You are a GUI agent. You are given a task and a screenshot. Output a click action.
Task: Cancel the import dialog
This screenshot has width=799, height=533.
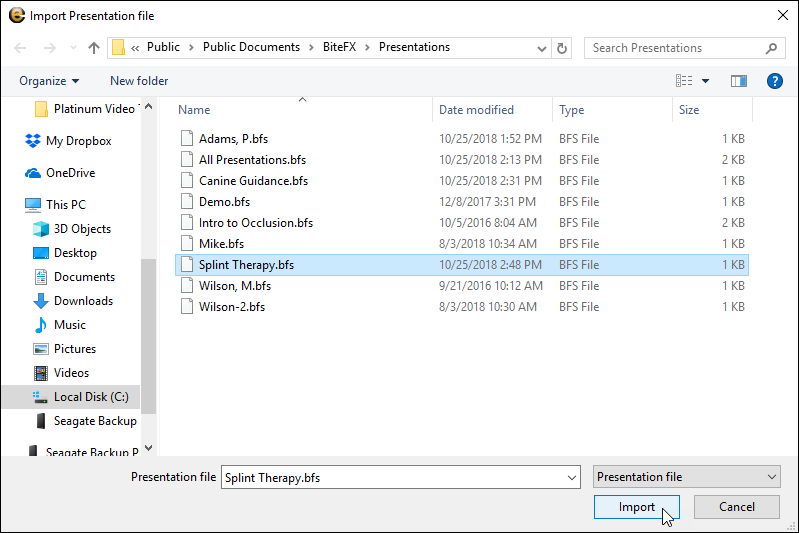pos(736,507)
